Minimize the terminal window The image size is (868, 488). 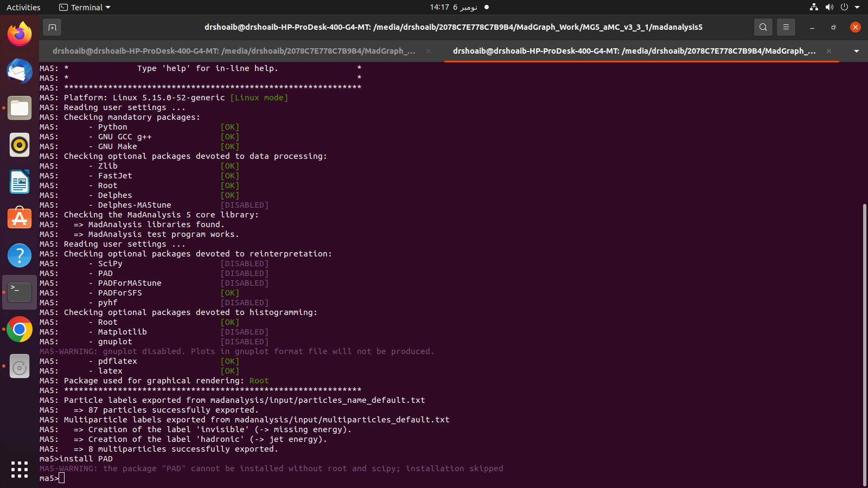(x=812, y=27)
